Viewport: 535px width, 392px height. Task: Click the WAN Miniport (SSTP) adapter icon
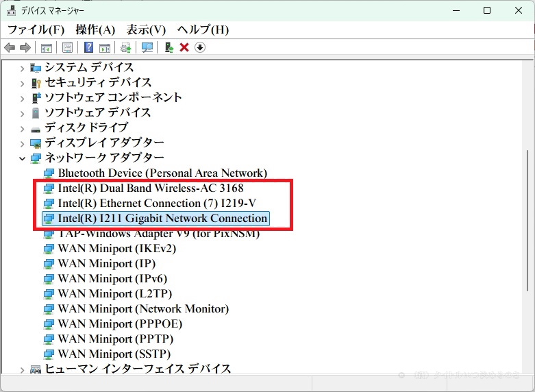[49, 354]
